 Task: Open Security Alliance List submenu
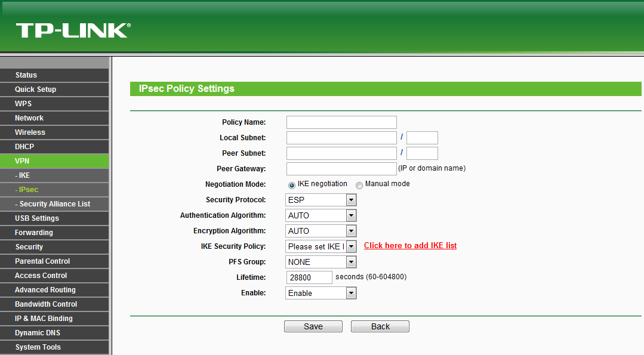[54, 204]
